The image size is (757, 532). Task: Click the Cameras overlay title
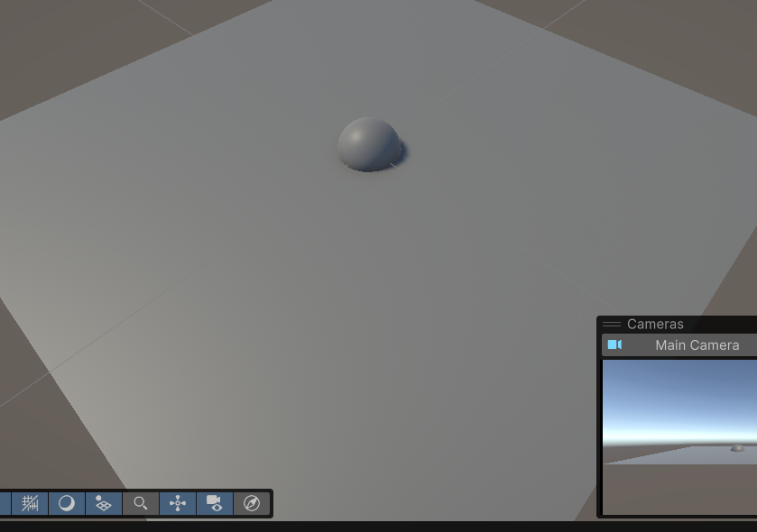(655, 325)
